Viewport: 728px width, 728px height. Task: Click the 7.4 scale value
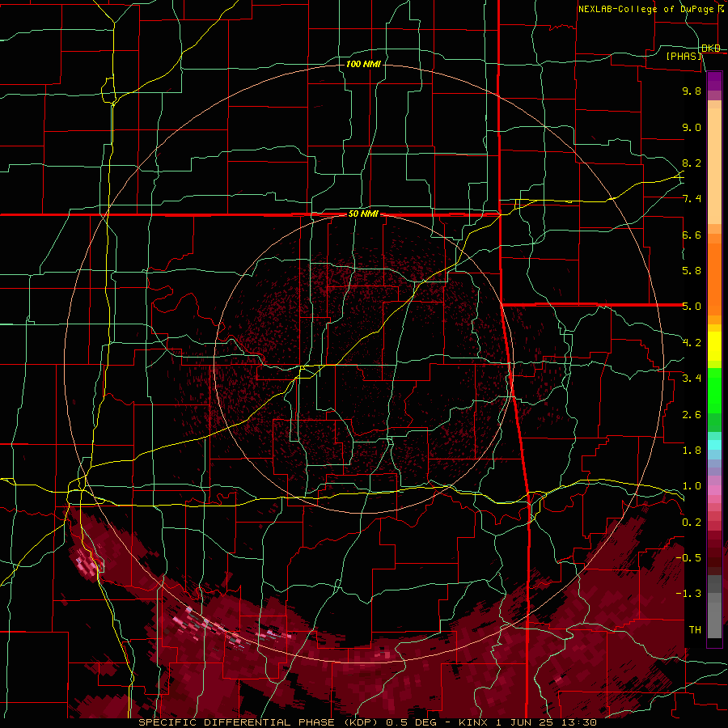coord(692,199)
